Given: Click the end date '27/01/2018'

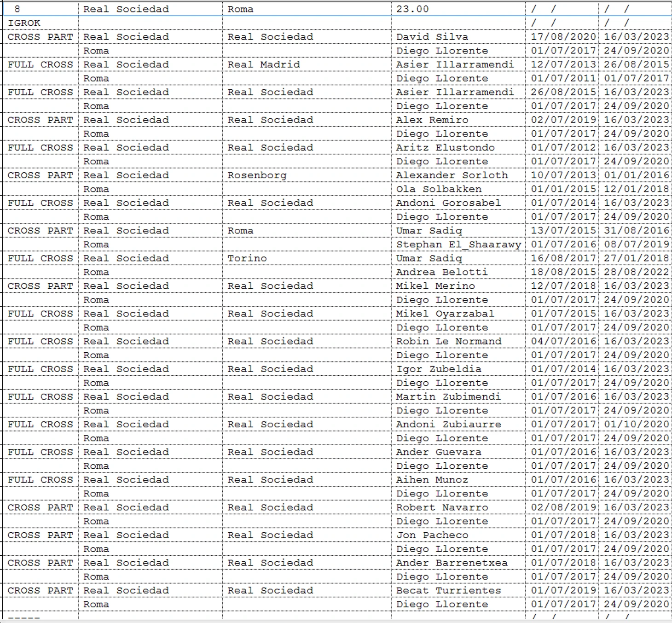Looking at the screenshot, I should pyautogui.click(x=637, y=258).
